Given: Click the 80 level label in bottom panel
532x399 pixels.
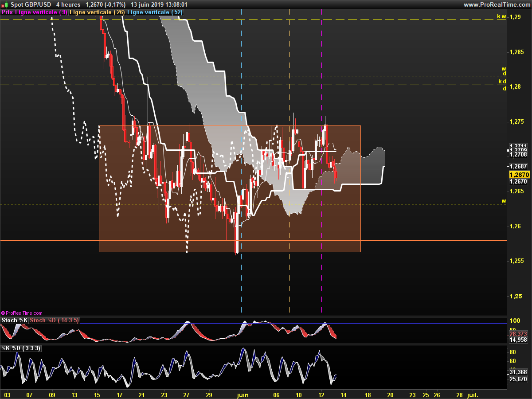Looking at the screenshot, I should tap(513, 352).
